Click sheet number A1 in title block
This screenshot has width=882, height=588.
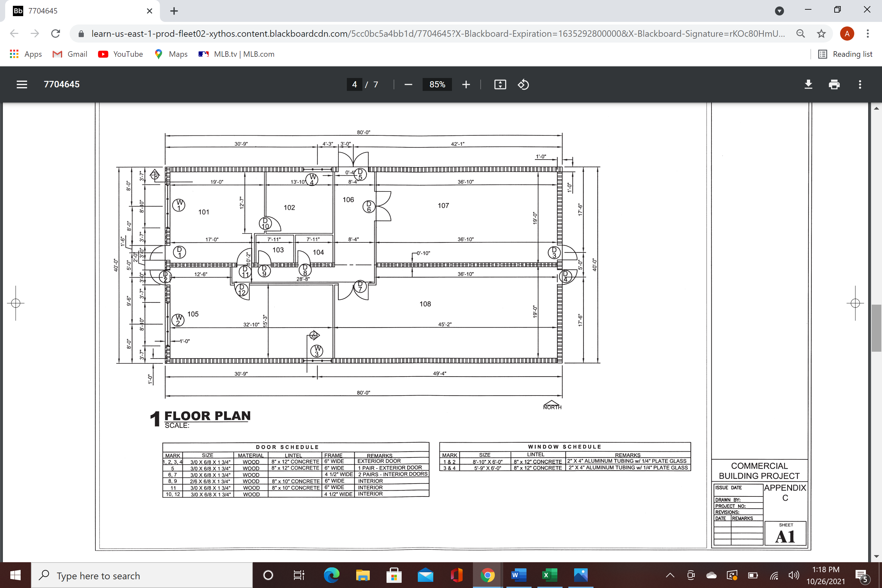click(x=785, y=537)
